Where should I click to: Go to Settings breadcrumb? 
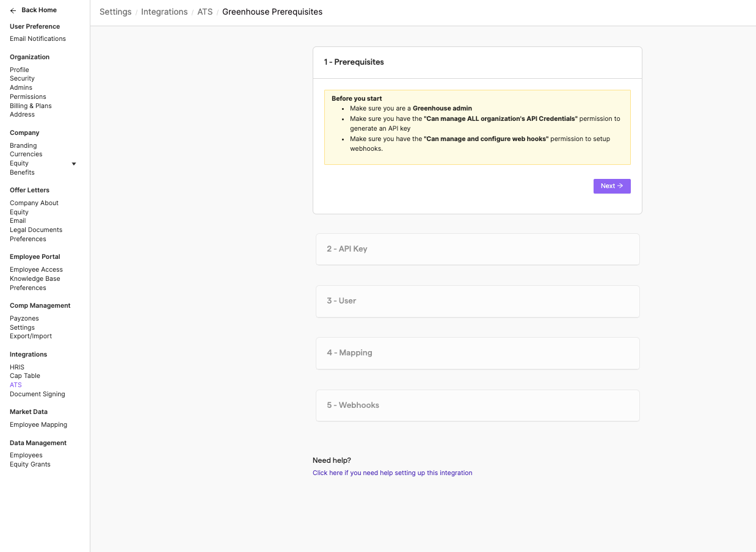pos(115,12)
